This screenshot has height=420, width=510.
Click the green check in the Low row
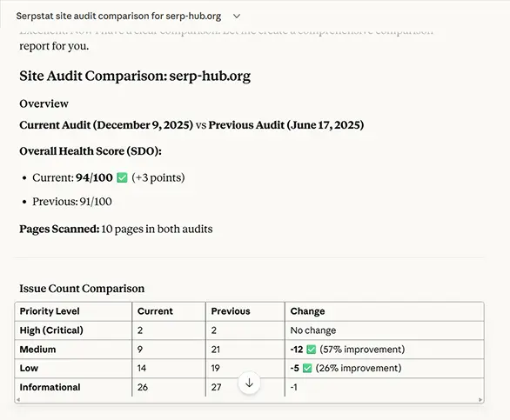pyautogui.click(x=307, y=369)
